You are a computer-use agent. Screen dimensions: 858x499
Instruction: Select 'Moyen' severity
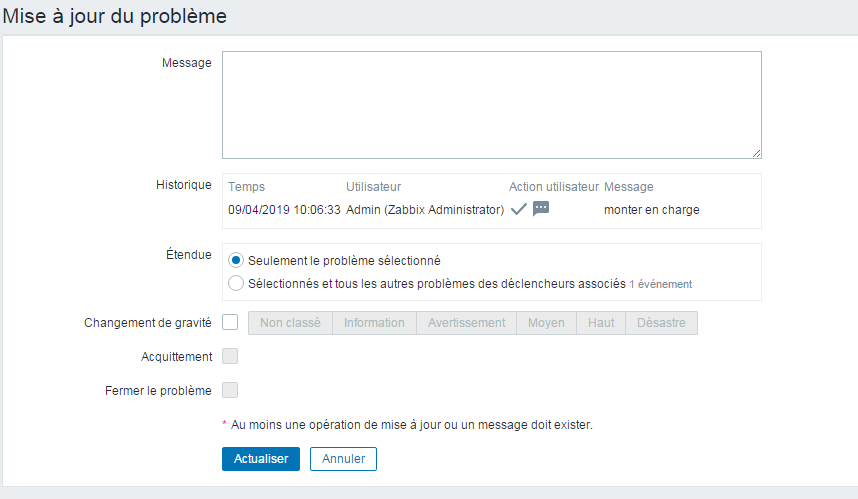coord(546,323)
